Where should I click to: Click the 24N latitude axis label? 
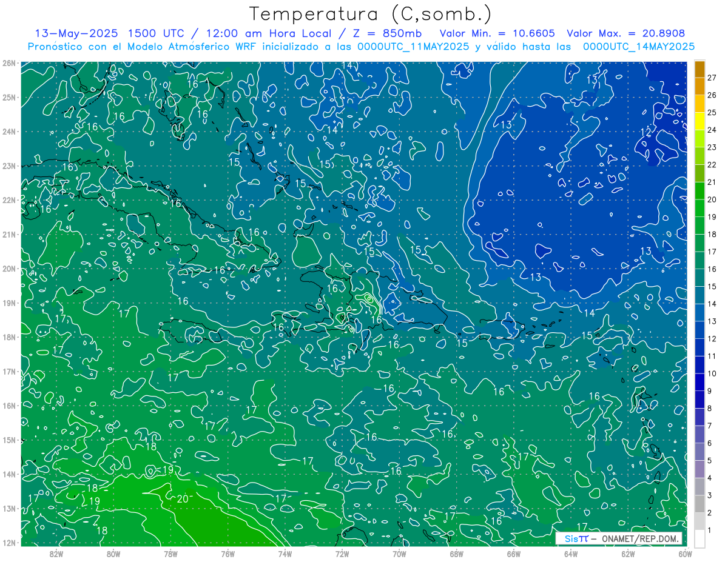(8, 132)
